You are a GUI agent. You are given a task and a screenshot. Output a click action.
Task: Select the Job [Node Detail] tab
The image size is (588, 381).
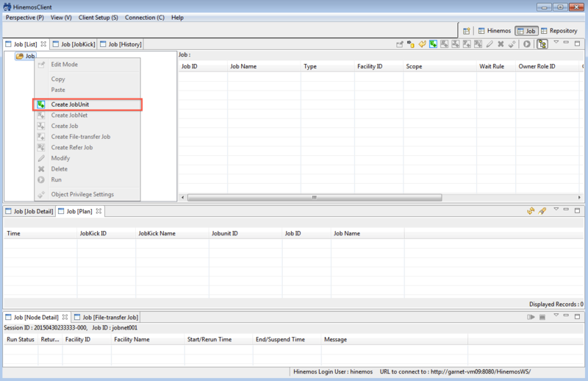point(36,317)
